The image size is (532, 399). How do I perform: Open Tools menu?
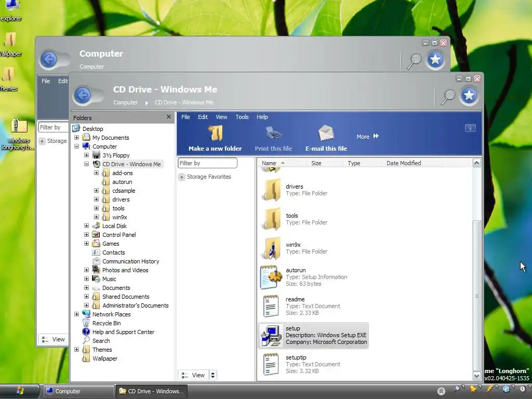[242, 117]
